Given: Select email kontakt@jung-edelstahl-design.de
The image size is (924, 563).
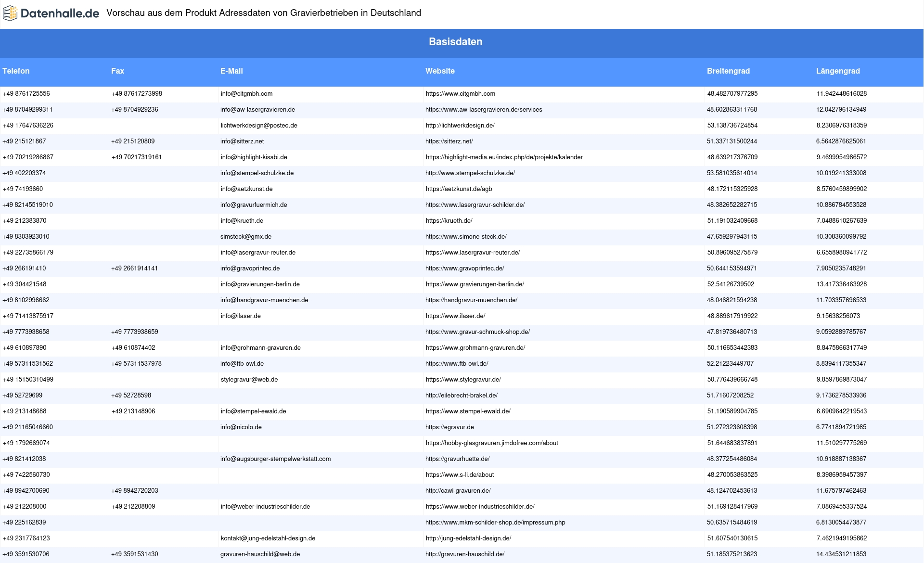Looking at the screenshot, I should pos(268,538).
